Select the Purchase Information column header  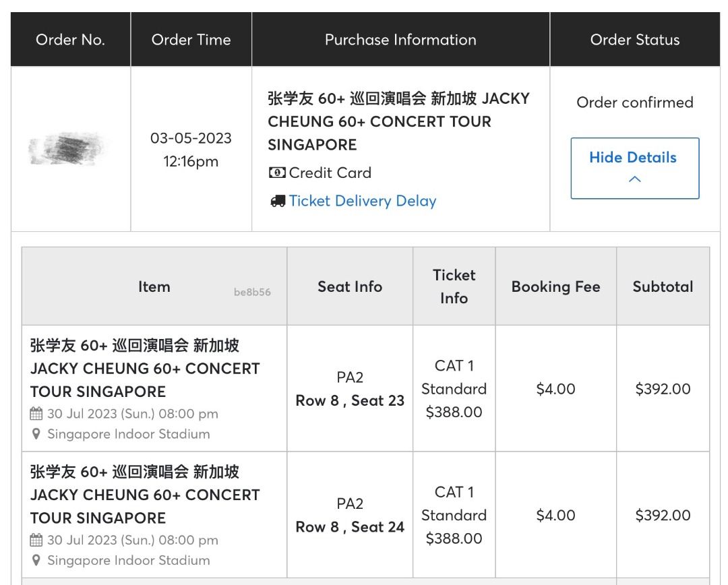click(400, 39)
